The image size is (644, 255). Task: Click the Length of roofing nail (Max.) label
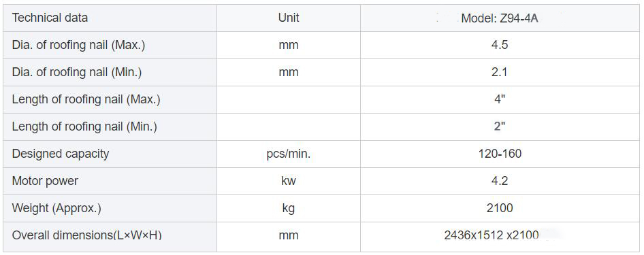click(x=86, y=100)
